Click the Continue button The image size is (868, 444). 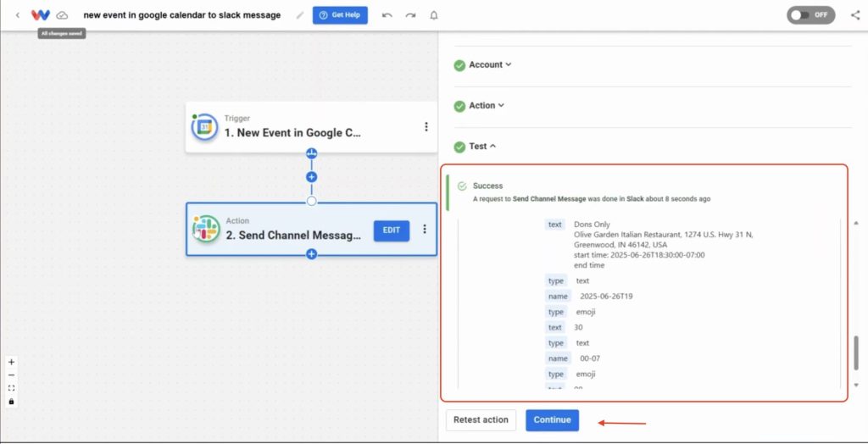pyautogui.click(x=553, y=420)
